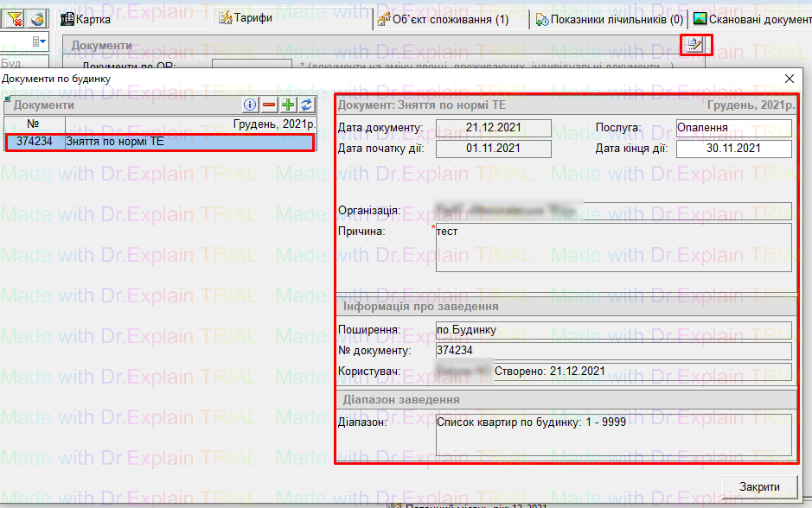Add a new document with green plus

pyautogui.click(x=288, y=105)
